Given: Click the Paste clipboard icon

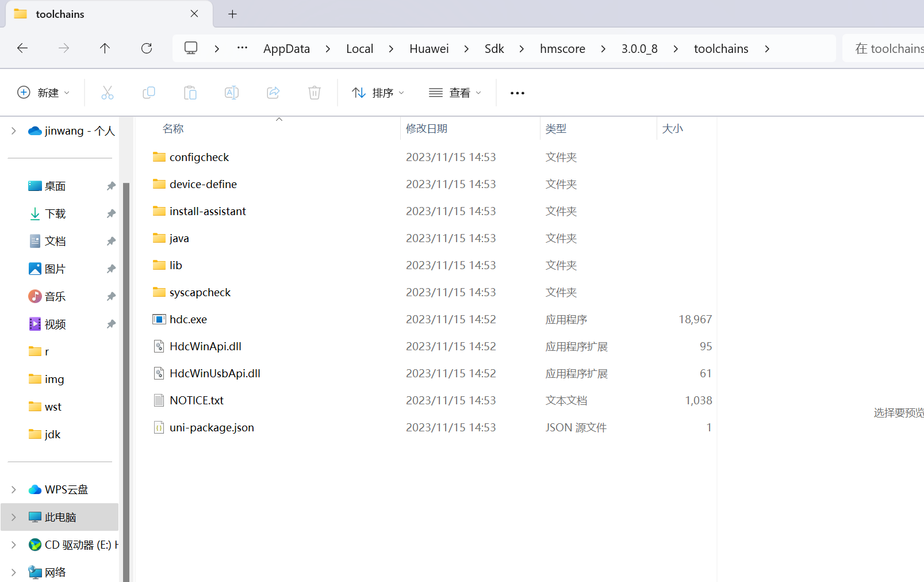Looking at the screenshot, I should (x=190, y=93).
